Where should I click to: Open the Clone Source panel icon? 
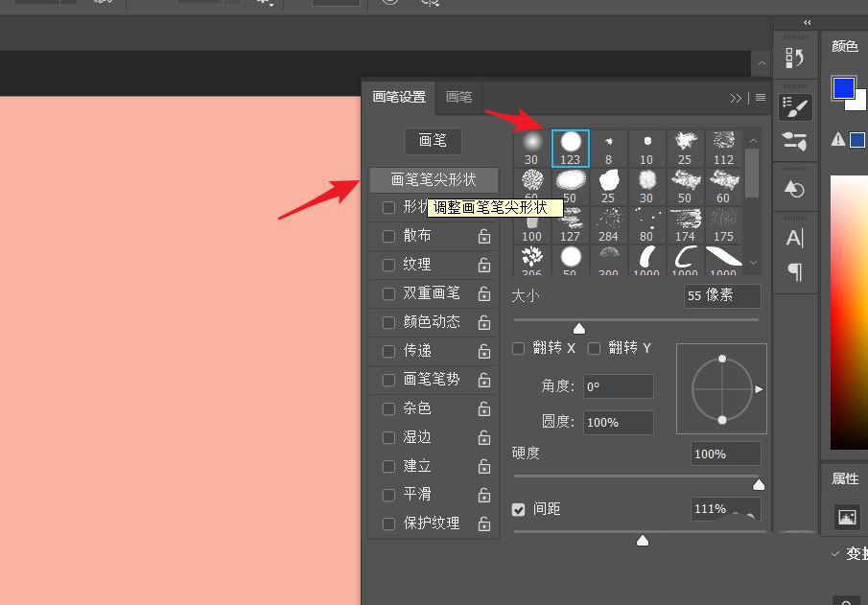795,189
